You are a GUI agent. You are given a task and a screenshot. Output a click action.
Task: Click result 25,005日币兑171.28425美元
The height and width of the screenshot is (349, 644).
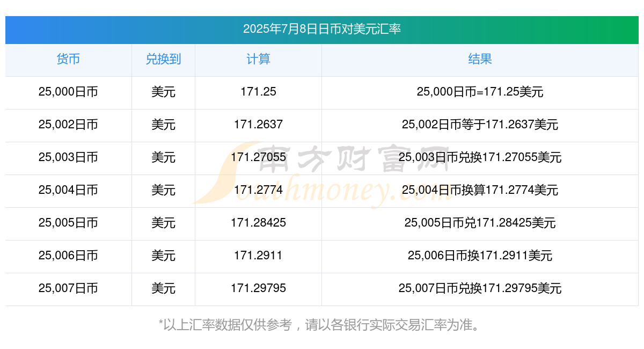[480, 223]
